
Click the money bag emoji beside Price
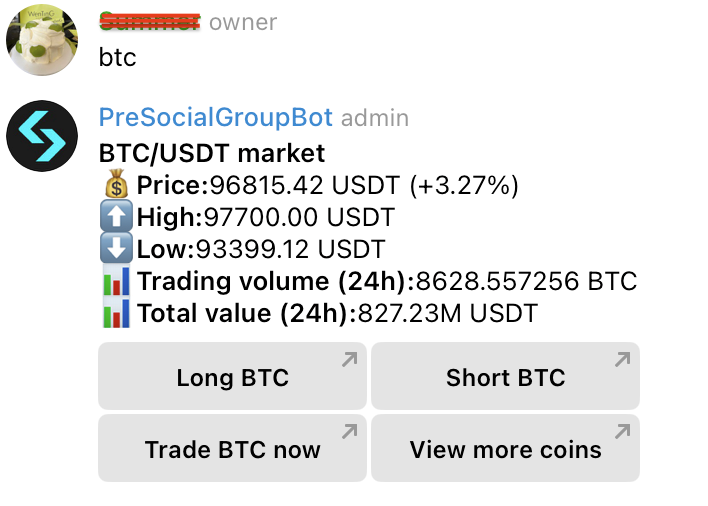pos(116,184)
